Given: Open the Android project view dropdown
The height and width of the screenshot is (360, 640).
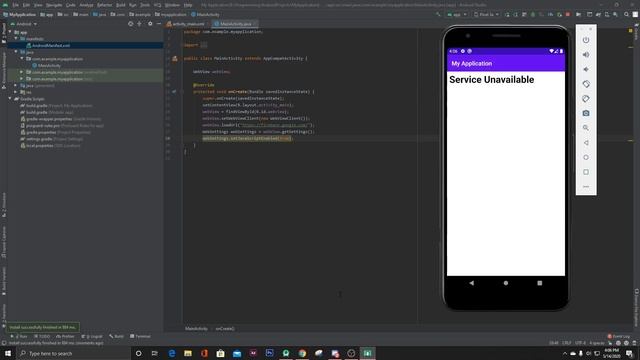Looking at the screenshot, I should 24,24.
